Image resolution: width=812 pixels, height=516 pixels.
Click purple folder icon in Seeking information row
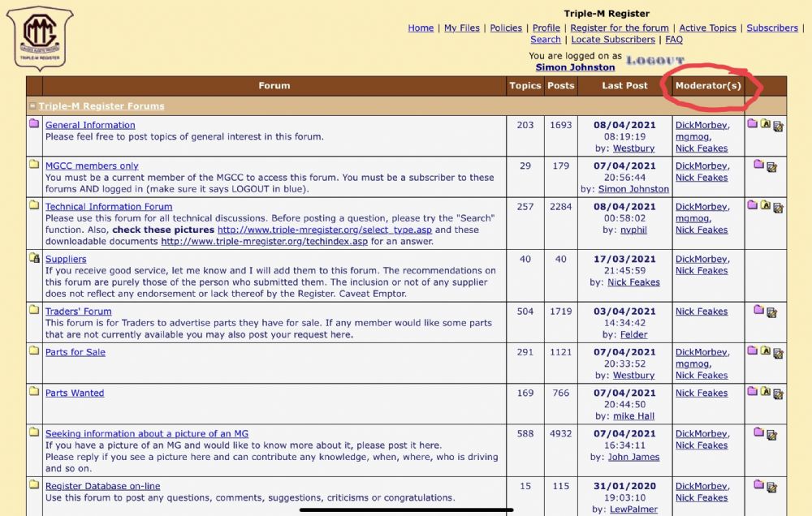coord(758,432)
